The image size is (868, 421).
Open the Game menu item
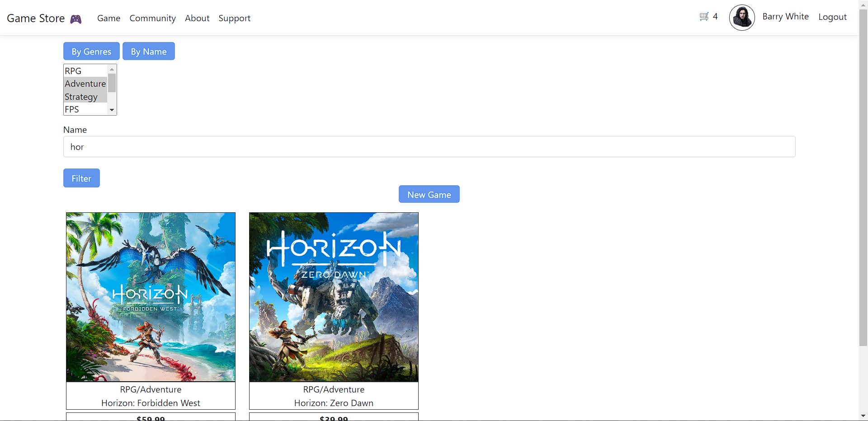click(x=108, y=18)
